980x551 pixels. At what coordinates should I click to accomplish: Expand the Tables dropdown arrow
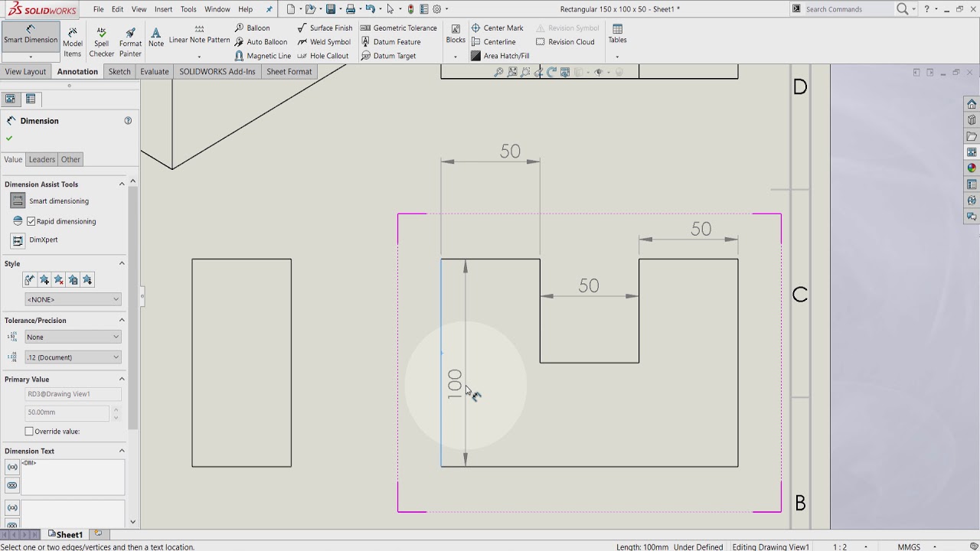(617, 57)
